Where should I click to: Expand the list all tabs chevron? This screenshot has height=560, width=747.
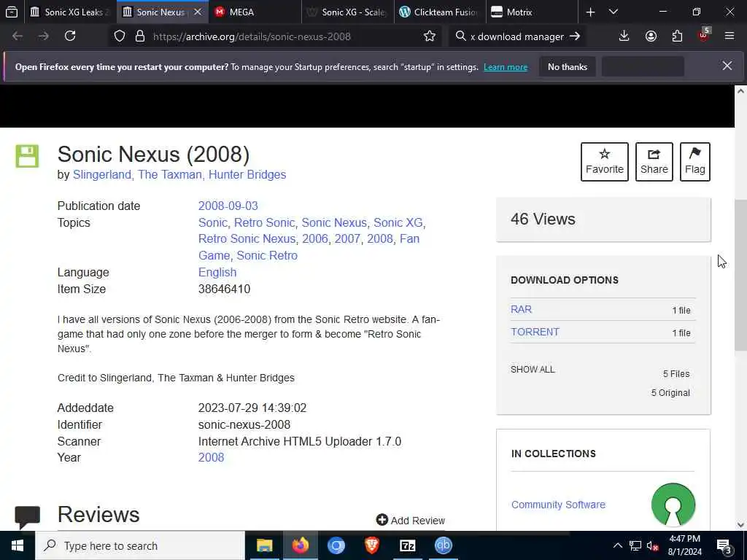pyautogui.click(x=614, y=12)
